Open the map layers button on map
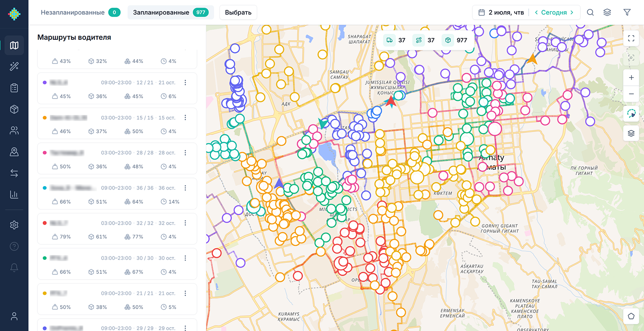 (631, 133)
